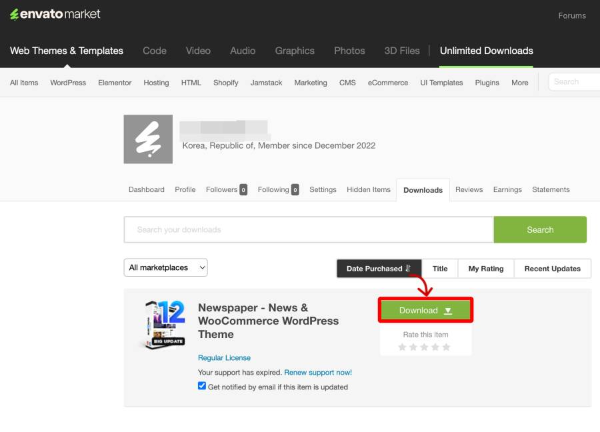600x432 pixels.
Task: Rate item one star
Action: [x=402, y=347]
